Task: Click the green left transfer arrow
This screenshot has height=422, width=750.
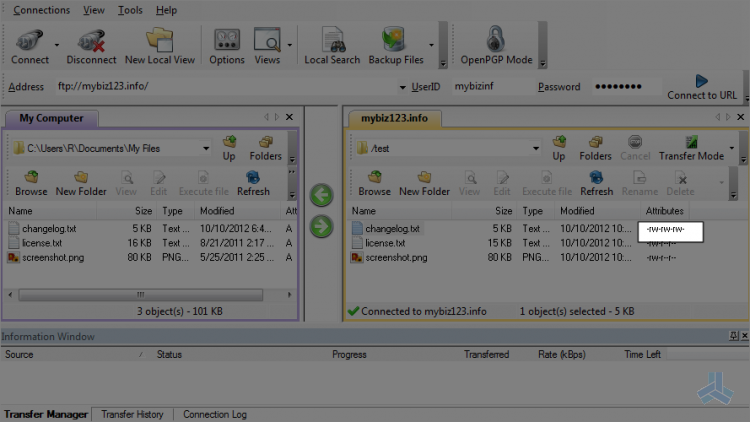Action: (x=321, y=195)
